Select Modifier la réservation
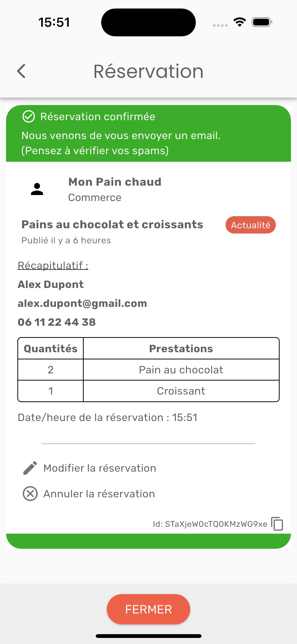Viewport: 297px width, 644px height. (x=100, y=468)
